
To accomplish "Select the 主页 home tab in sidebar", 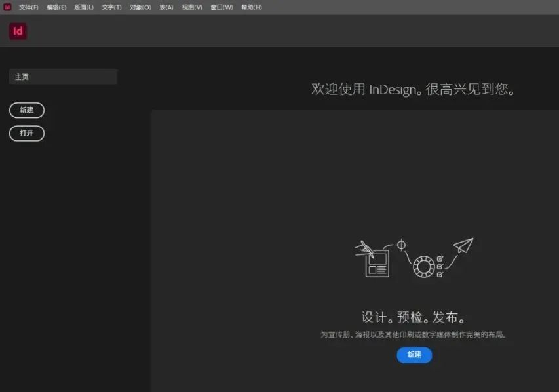I will pyautogui.click(x=63, y=77).
